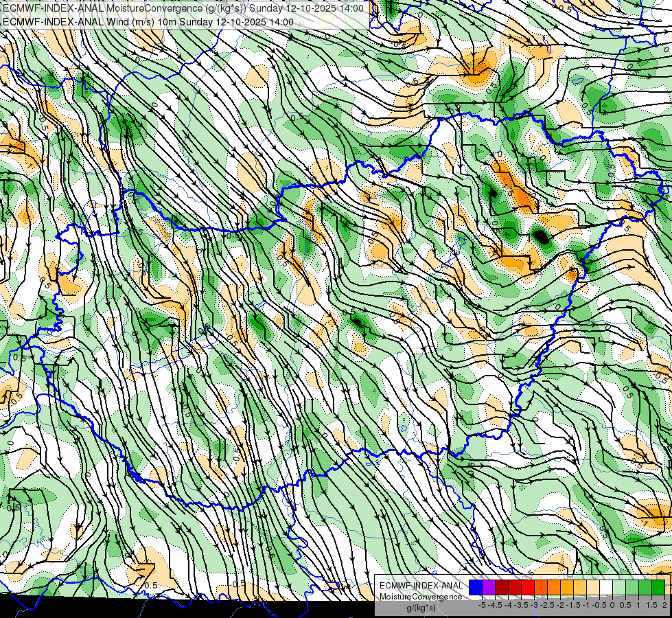The image size is (672, 618).
Task: Select the red swatch between -4 and -3.5
Action: pos(515,587)
